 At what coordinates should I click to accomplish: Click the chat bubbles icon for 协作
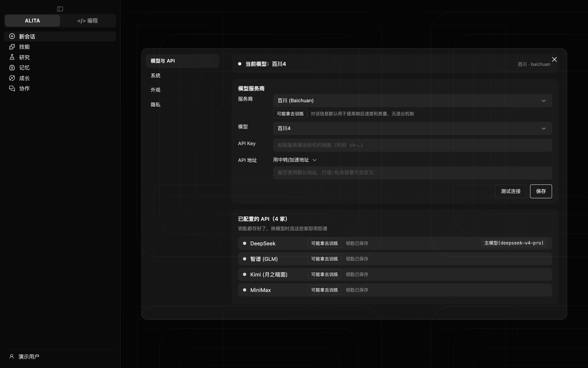click(12, 88)
